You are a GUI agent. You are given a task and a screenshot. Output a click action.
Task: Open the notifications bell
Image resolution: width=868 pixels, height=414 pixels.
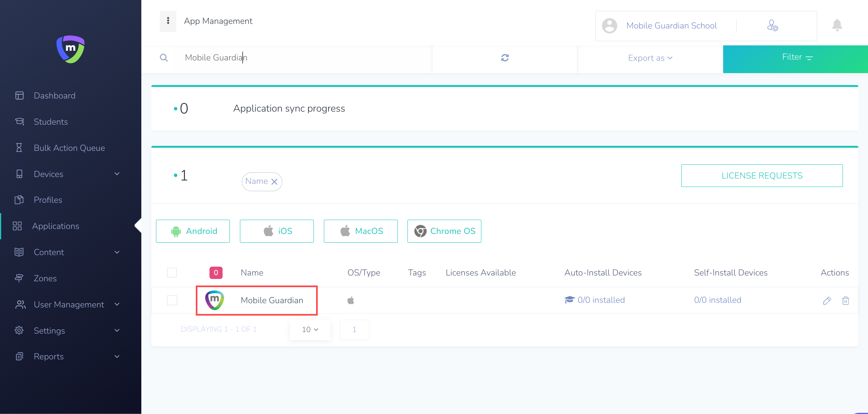point(837,25)
